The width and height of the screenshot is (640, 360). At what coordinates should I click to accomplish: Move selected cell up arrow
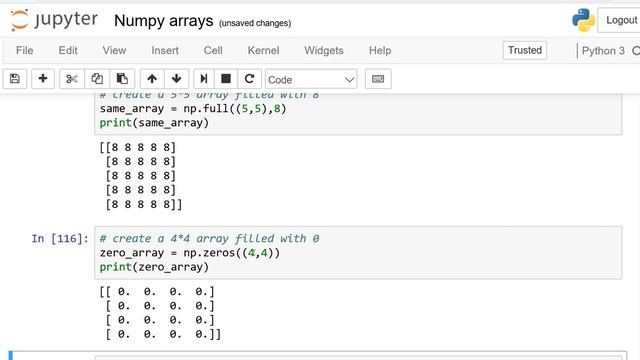[152, 79]
